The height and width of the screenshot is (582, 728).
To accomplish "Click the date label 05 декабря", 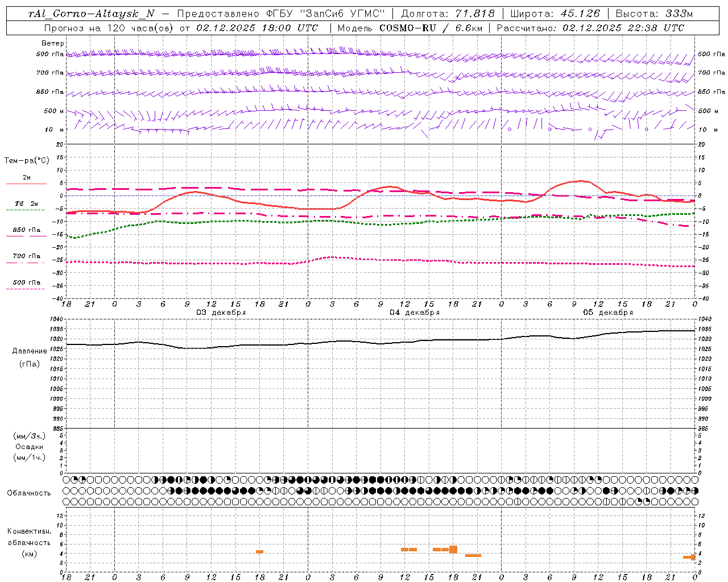I will tap(608, 313).
